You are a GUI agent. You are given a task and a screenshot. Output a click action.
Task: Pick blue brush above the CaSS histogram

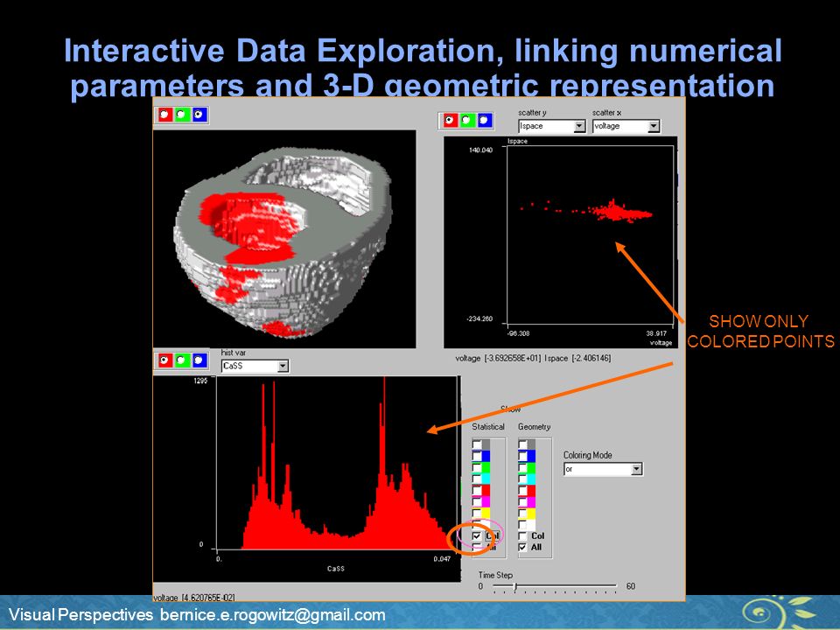199,360
